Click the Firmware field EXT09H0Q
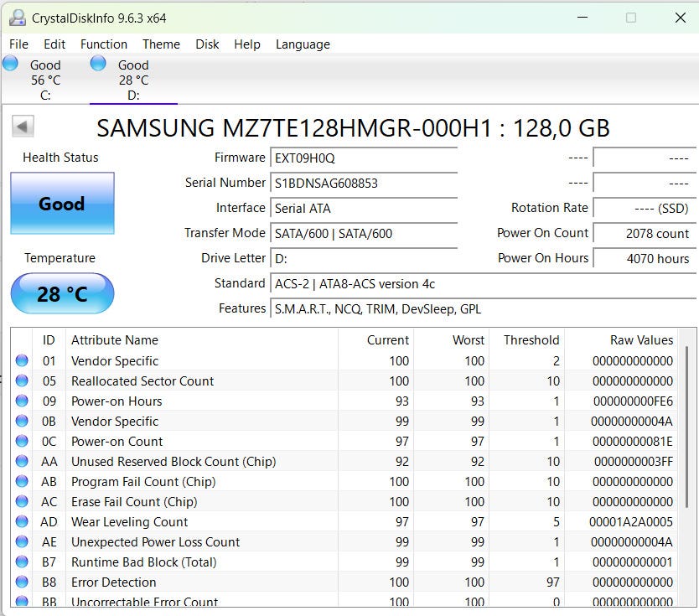This screenshot has width=699, height=616. coord(364,158)
